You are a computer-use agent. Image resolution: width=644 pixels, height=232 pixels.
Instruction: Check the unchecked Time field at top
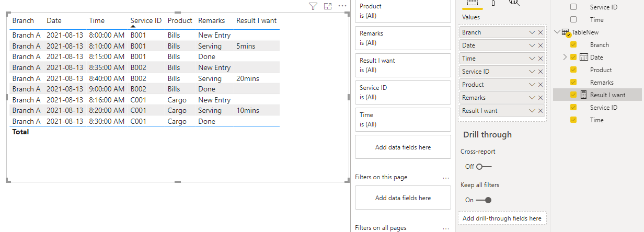pyautogui.click(x=573, y=20)
